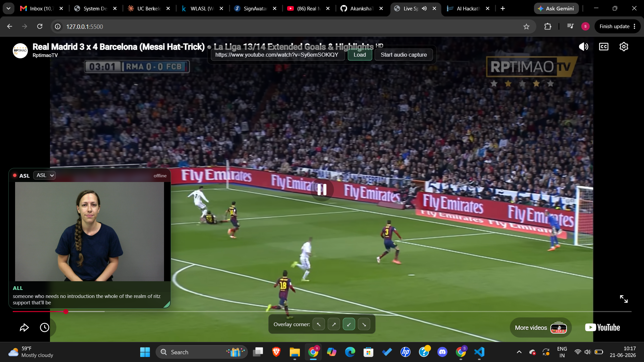Open clock and date showing 10:17
This screenshot has height=362, width=644.
pyautogui.click(x=623, y=352)
